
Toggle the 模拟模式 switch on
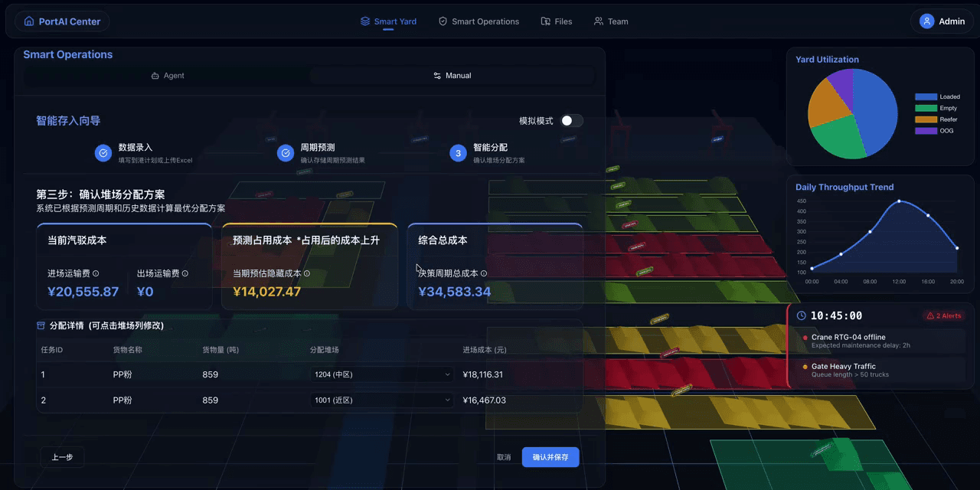coord(572,120)
